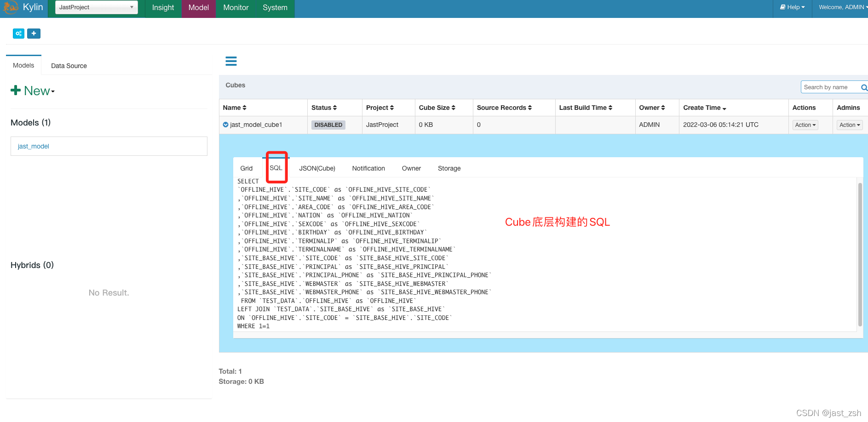Image resolution: width=868 pixels, height=422 pixels.
Task: Click the SQL panel vertical scrollbar
Action: click(860, 254)
